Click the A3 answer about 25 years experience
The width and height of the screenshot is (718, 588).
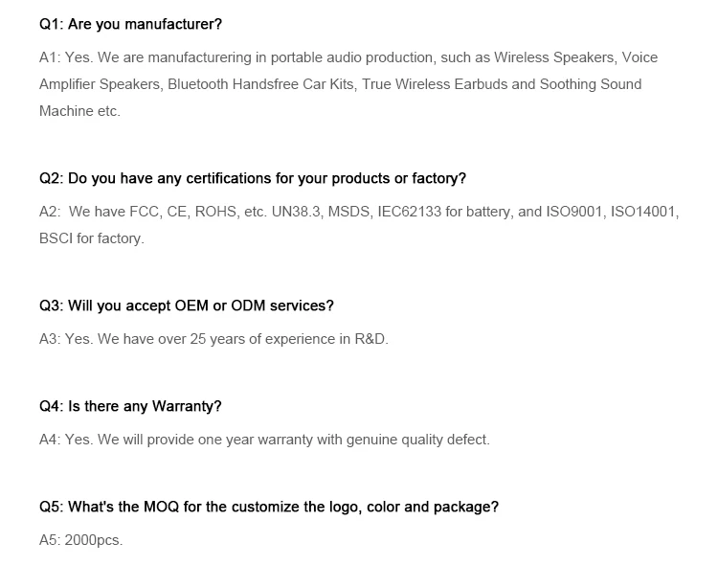pos(213,339)
